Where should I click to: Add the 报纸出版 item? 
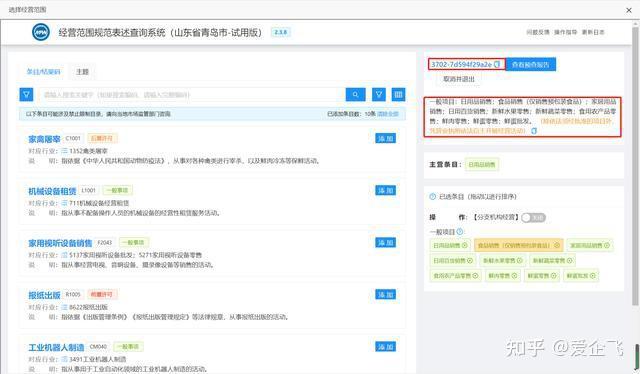385,294
